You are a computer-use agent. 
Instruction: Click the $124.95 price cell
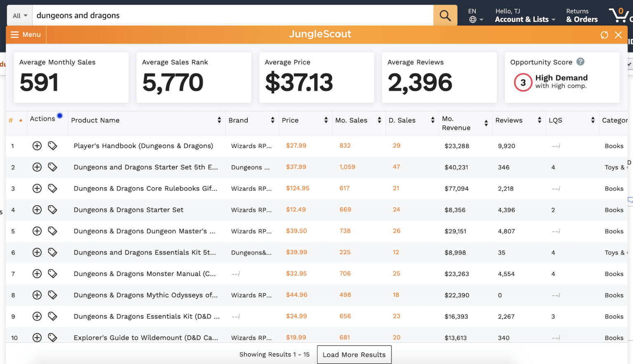[298, 188]
